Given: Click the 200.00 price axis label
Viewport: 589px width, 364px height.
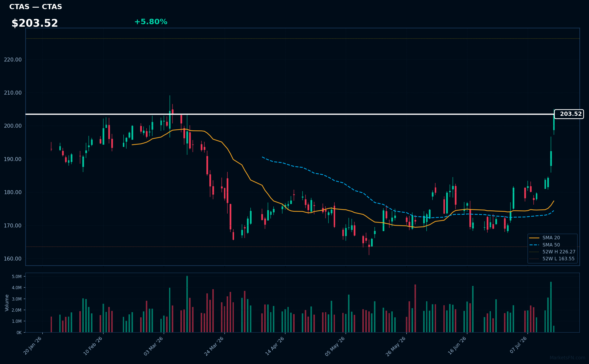Looking at the screenshot, I should pyautogui.click(x=13, y=126).
